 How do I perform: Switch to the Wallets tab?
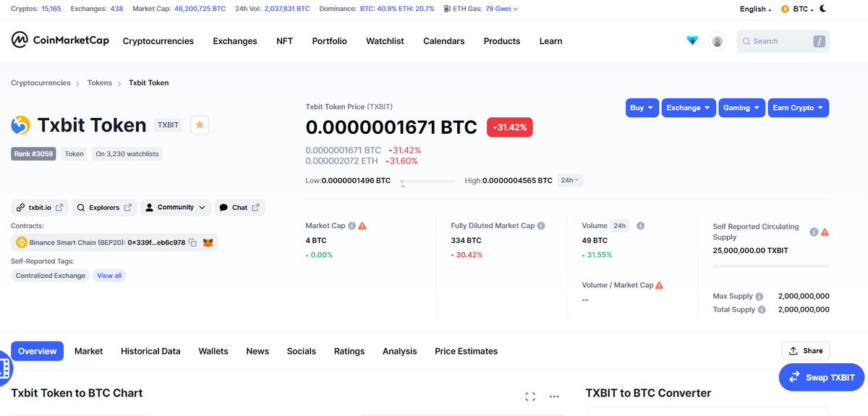point(213,351)
